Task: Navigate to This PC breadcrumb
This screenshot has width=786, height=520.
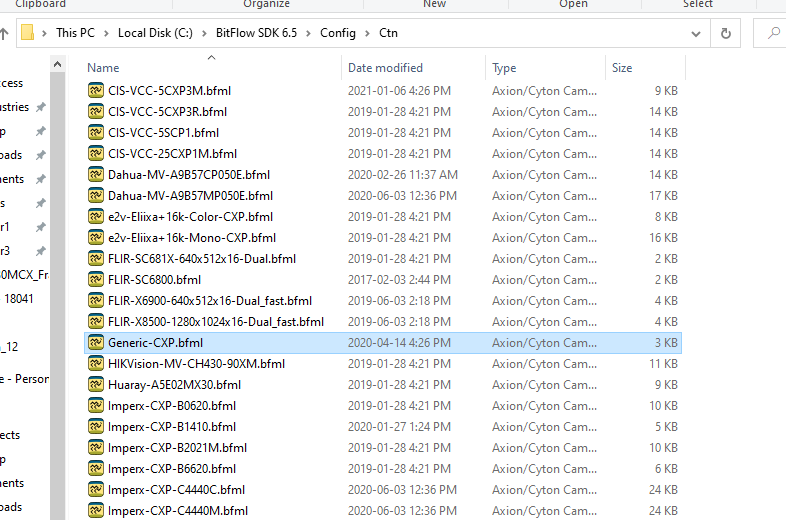Action: 75,33
